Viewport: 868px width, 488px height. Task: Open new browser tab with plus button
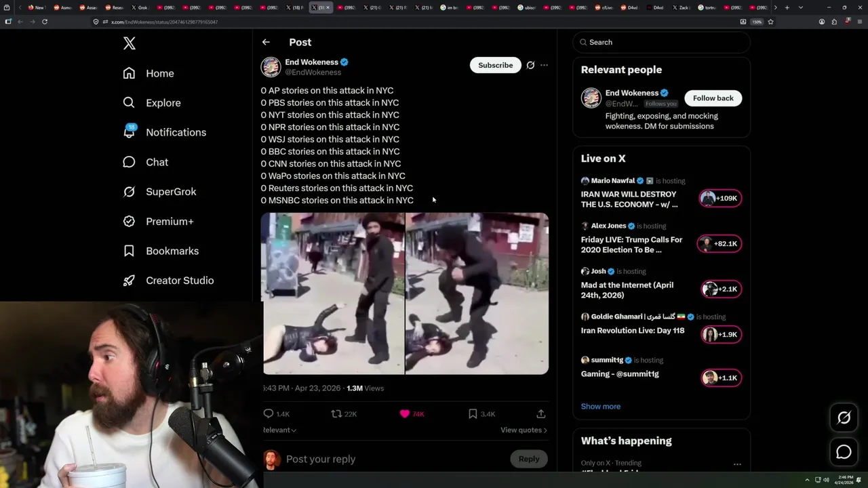coord(787,7)
